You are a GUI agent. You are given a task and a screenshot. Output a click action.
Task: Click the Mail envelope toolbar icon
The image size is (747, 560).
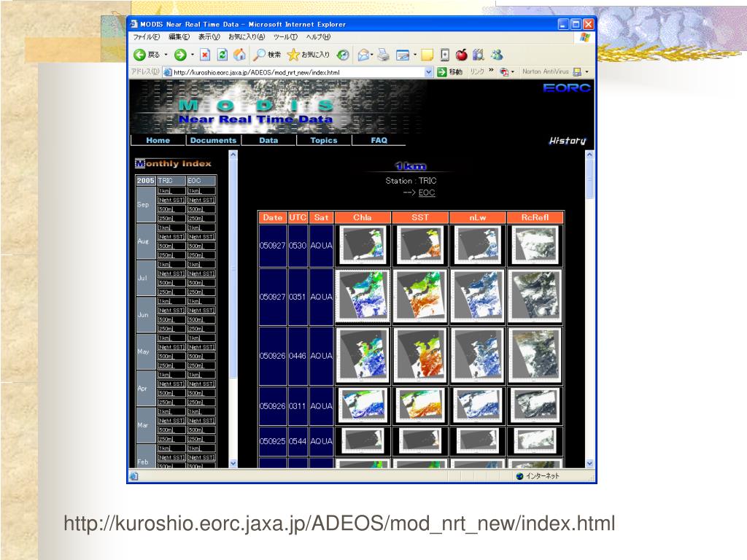pos(363,55)
